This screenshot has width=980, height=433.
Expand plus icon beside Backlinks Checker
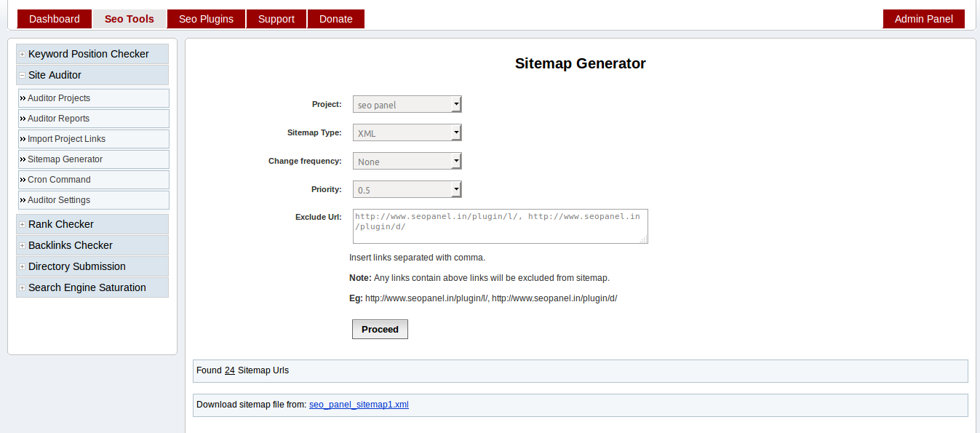tap(23, 245)
